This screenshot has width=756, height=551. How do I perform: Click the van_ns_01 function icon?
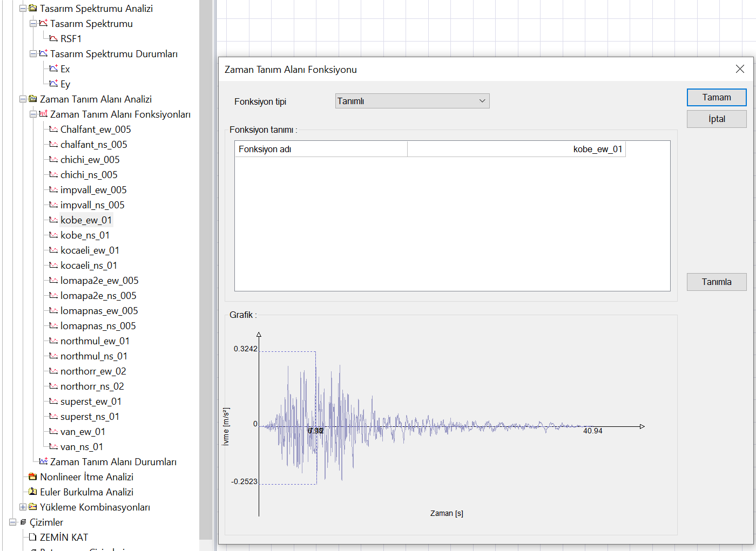click(x=53, y=447)
